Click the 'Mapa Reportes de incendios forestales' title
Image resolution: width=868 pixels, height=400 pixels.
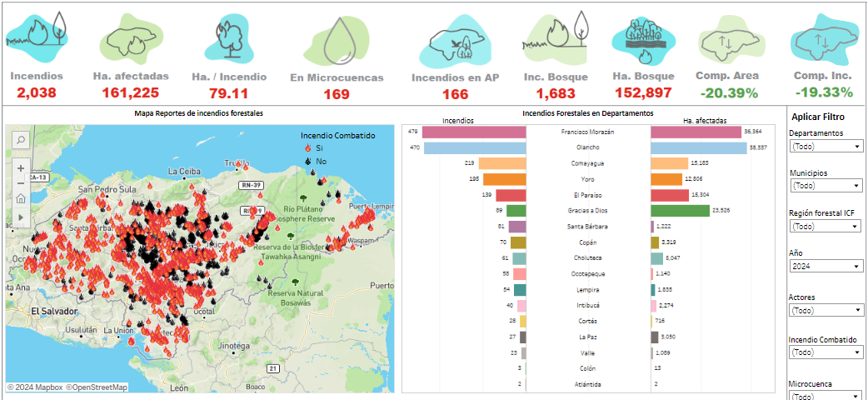click(x=199, y=113)
